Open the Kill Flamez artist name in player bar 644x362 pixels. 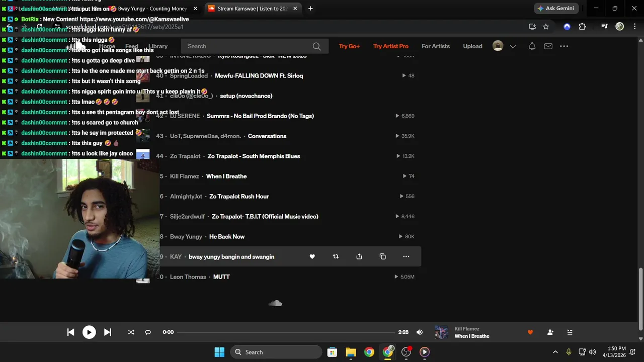467,329
